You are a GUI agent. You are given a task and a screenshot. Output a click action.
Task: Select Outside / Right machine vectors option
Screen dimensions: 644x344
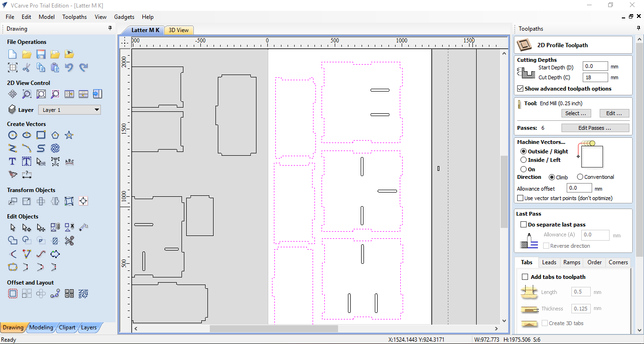point(523,151)
